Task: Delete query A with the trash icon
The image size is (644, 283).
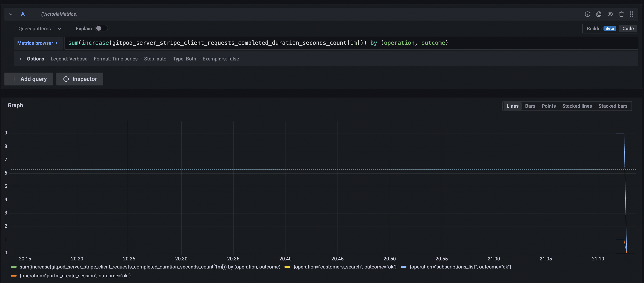Action: pos(621,14)
